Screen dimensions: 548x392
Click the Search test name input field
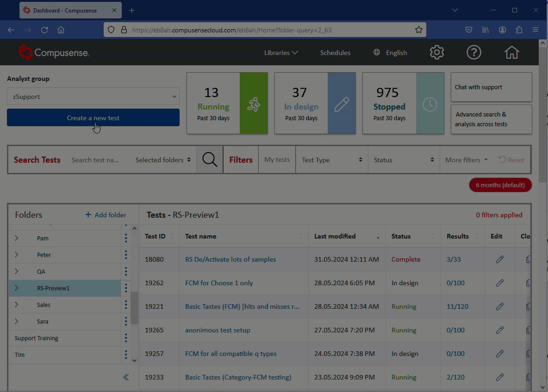[96, 160]
